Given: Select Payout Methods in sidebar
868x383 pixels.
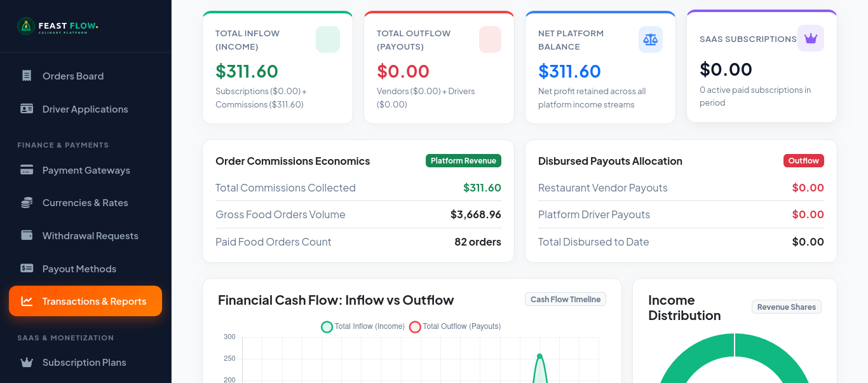Looking at the screenshot, I should (85, 268).
